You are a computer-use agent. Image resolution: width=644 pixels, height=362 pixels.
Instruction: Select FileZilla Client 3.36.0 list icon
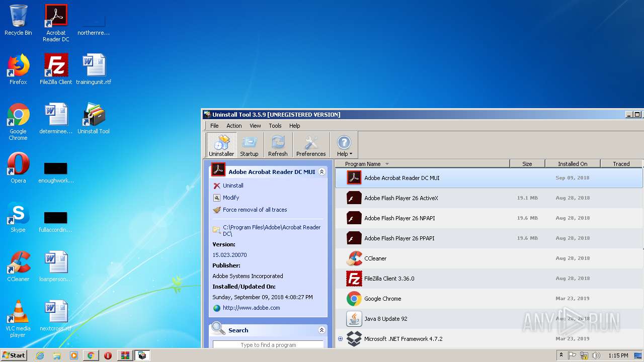354,278
